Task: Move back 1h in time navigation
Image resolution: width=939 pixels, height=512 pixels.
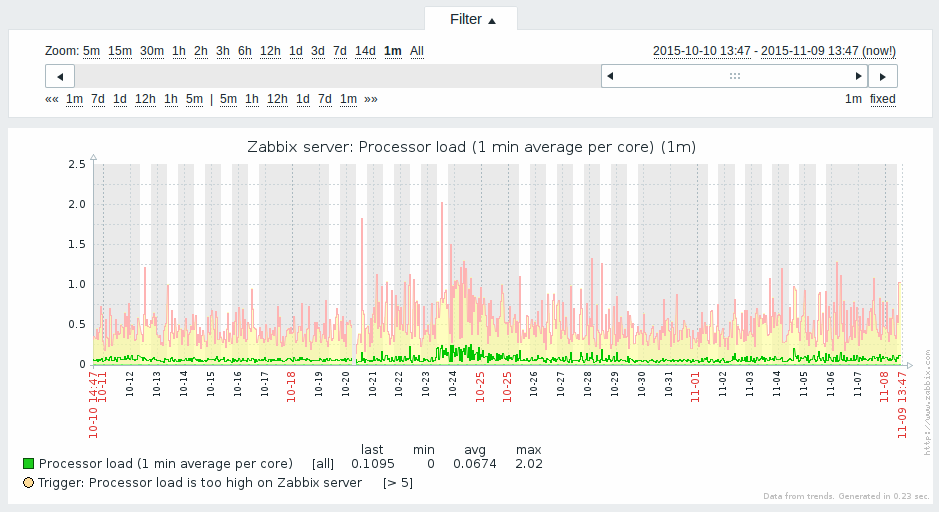Action: (171, 99)
